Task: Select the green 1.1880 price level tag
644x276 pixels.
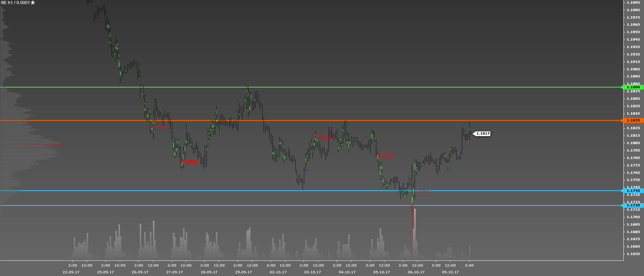Action: (x=632, y=87)
